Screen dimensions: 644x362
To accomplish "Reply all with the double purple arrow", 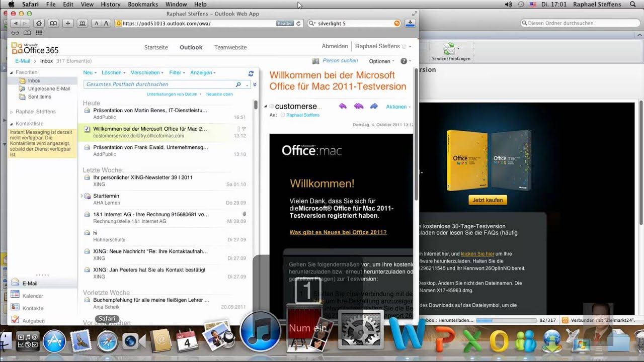I will 359,106.
